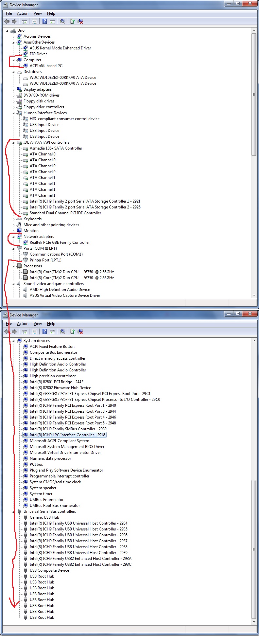The image size is (259, 644).
Task: Select Intel(R) ICH9 LPC Interface Controller - 2918
Action: (x=67, y=435)
